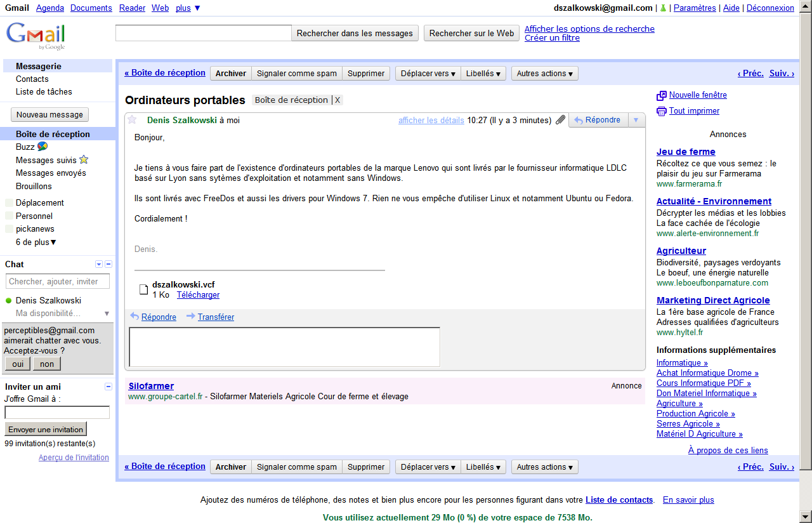This screenshot has width=812, height=523.
Task: Click top Archiver button
Action: pos(231,74)
